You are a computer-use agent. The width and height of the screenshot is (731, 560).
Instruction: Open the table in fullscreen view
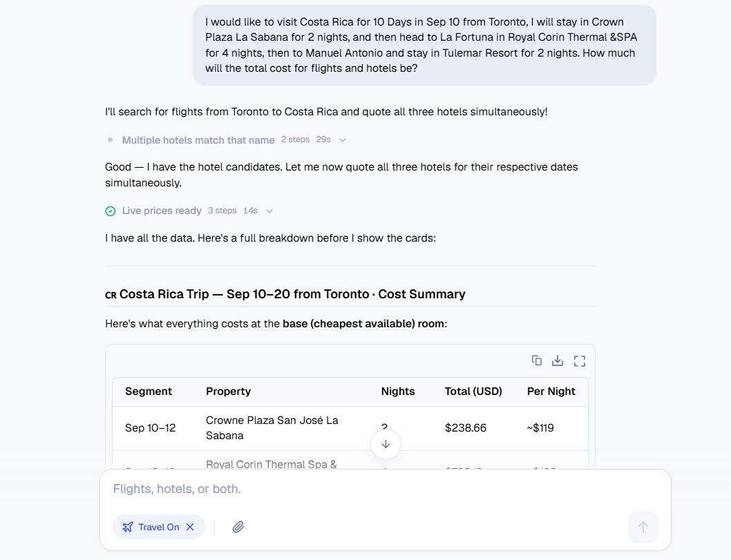tap(580, 361)
